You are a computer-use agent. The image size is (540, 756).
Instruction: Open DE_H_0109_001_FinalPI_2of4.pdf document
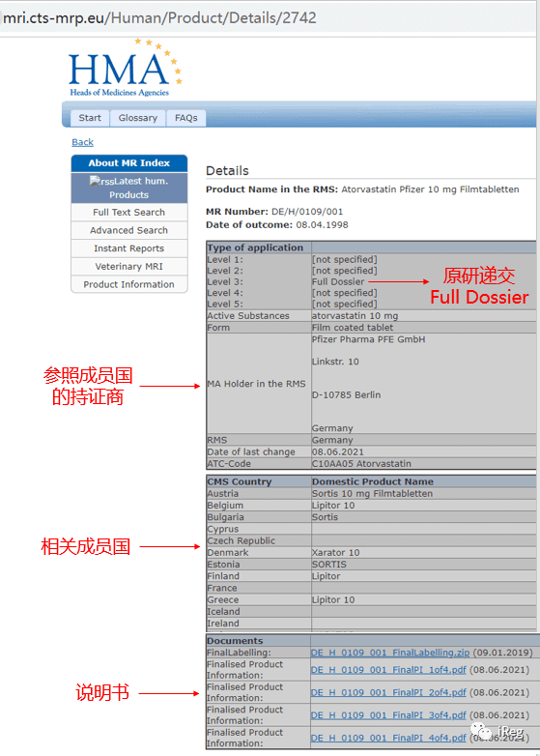coord(388,692)
